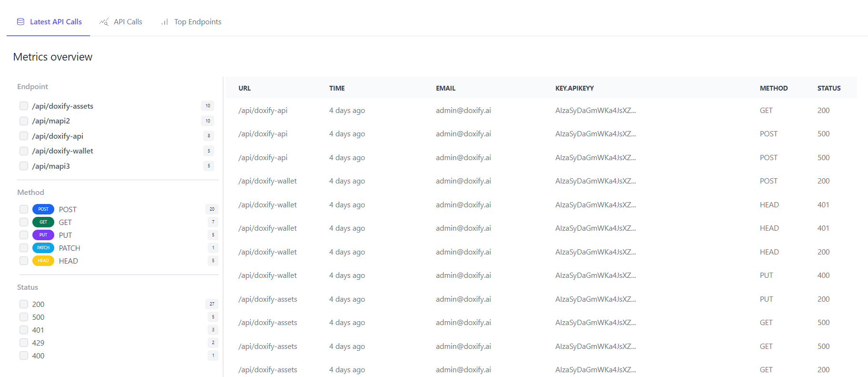Click the count badge 2 next to status 429
The width and height of the screenshot is (868, 377).
pos(213,343)
